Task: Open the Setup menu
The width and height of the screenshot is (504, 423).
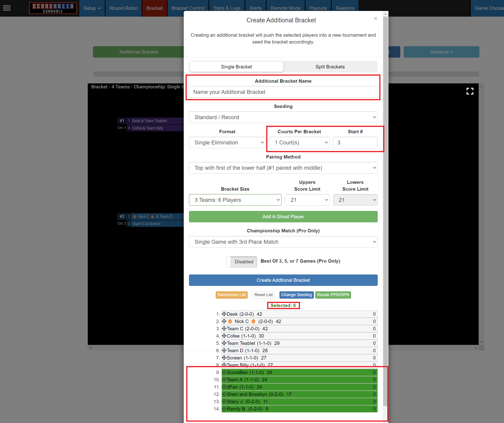Action: (92, 8)
